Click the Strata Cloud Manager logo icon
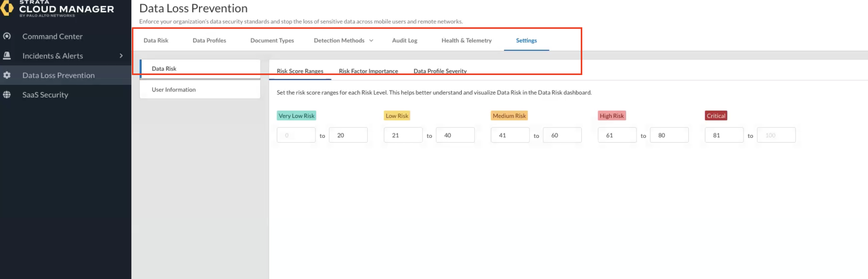Screen dimensions: 868x279 7,8
